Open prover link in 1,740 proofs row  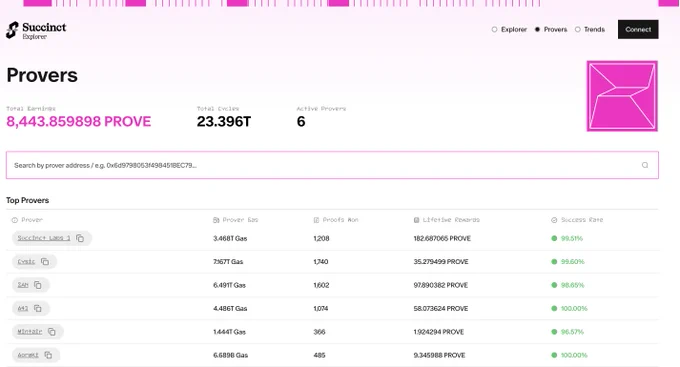[26, 262]
